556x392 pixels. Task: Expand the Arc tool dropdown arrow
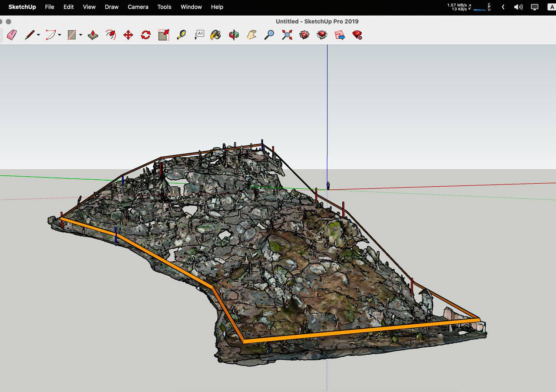click(x=60, y=35)
